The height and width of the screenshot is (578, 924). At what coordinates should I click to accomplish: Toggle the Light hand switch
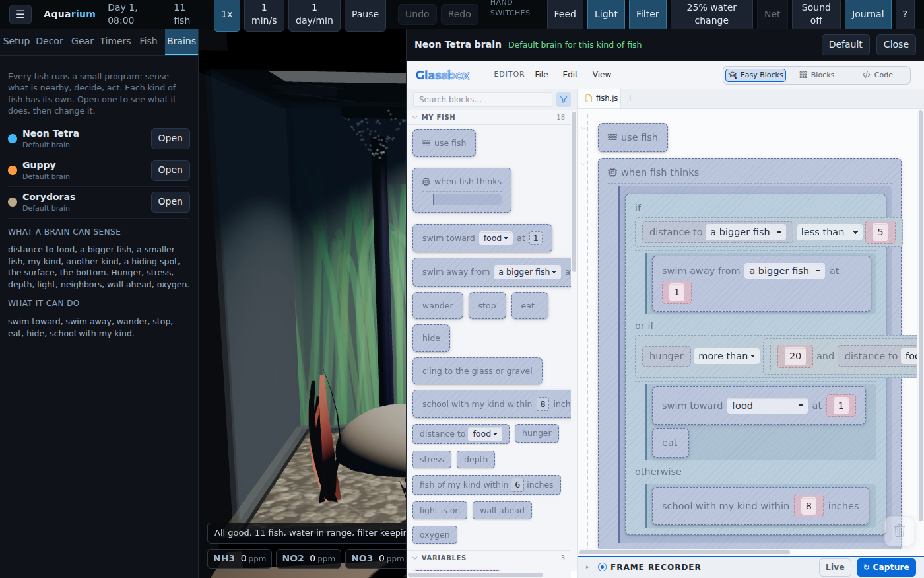[x=606, y=14]
